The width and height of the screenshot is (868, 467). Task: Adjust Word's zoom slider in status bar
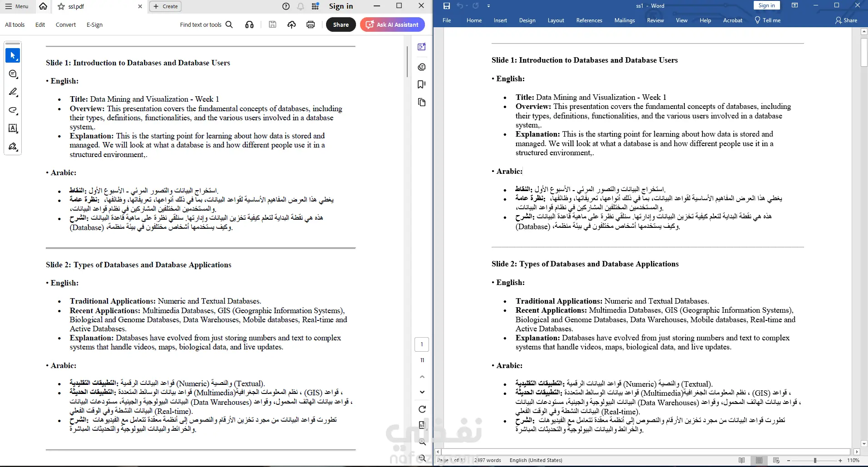(815, 460)
